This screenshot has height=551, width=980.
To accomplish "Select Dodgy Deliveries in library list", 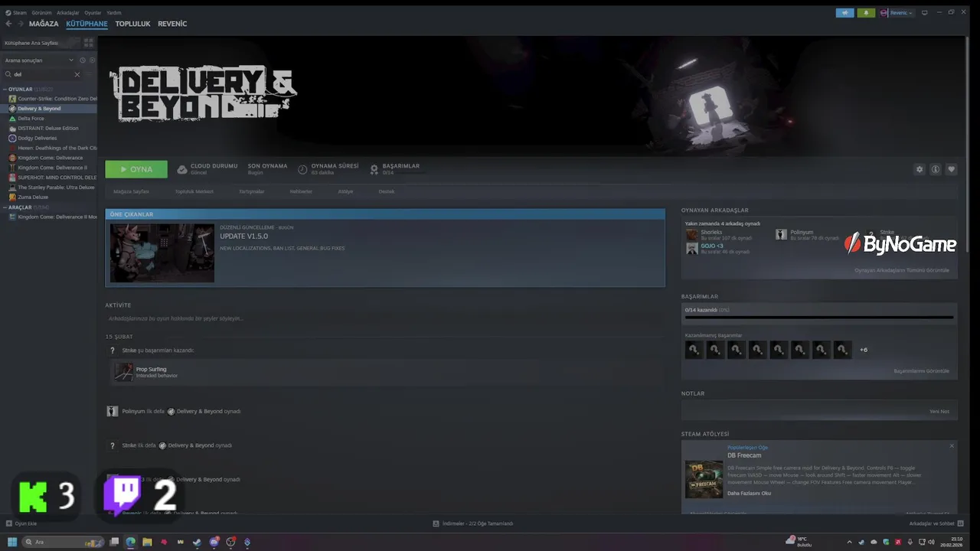I will pos(50,139).
